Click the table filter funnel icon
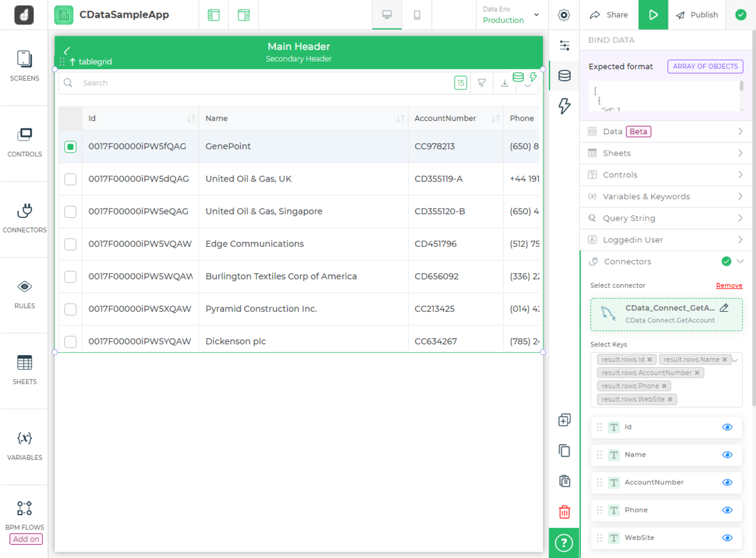Screen dimensions: 756x558 pyautogui.click(x=481, y=83)
